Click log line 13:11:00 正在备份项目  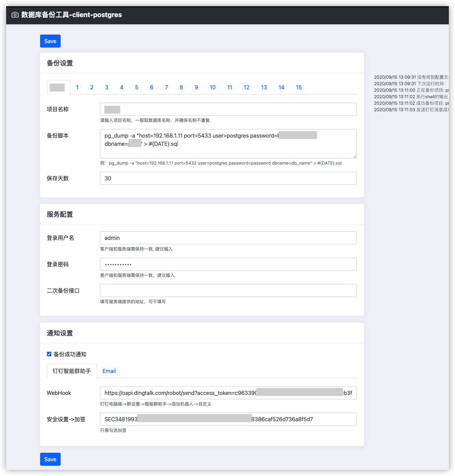[411, 90]
